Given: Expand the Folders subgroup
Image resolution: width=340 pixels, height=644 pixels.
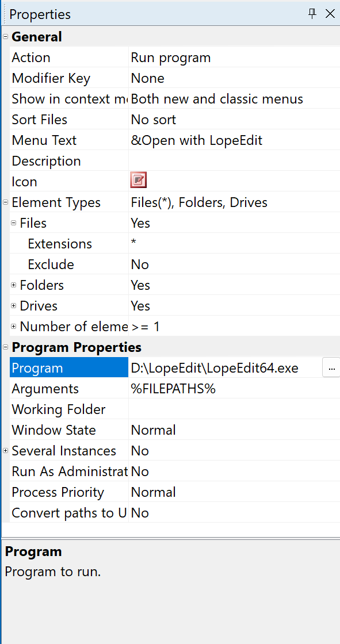Looking at the screenshot, I should (x=14, y=285).
